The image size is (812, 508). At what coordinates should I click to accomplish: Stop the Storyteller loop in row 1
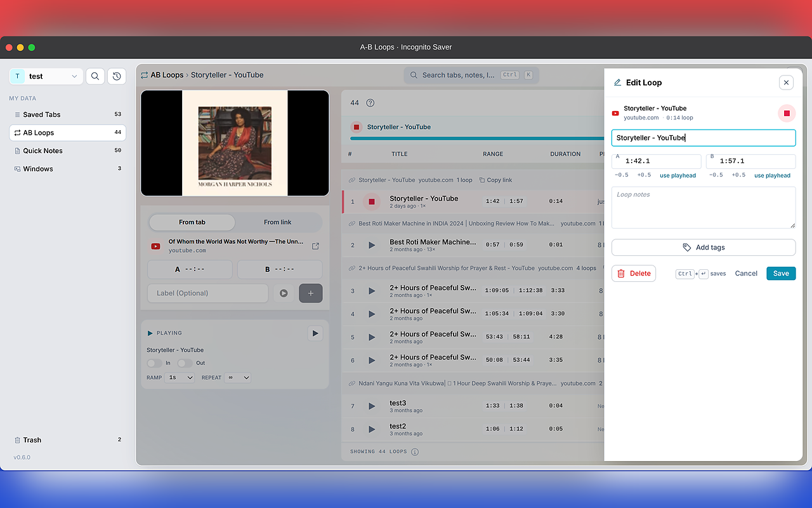(x=372, y=202)
